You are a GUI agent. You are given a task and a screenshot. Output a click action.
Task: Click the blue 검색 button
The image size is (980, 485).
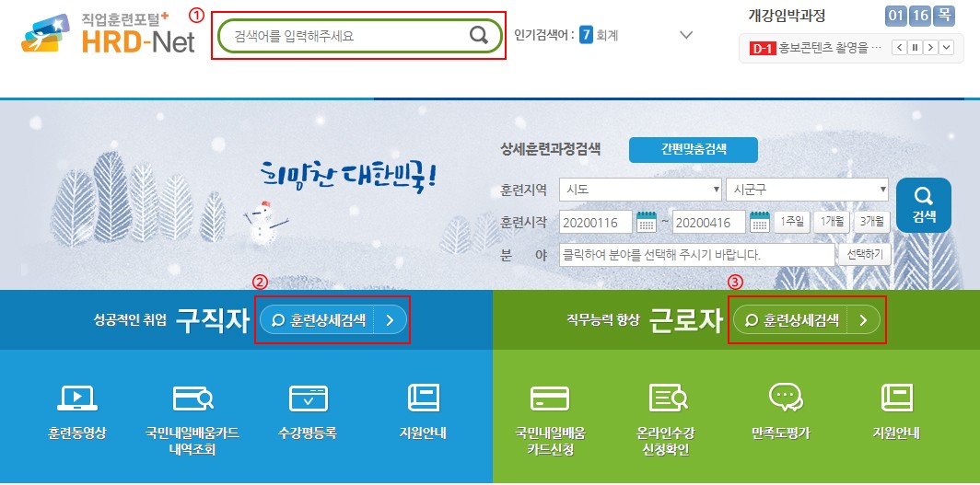(x=923, y=204)
